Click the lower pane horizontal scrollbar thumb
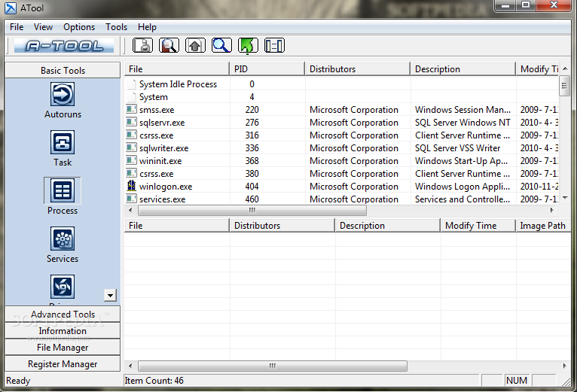Image resolution: width=577 pixels, height=392 pixels. click(273, 366)
